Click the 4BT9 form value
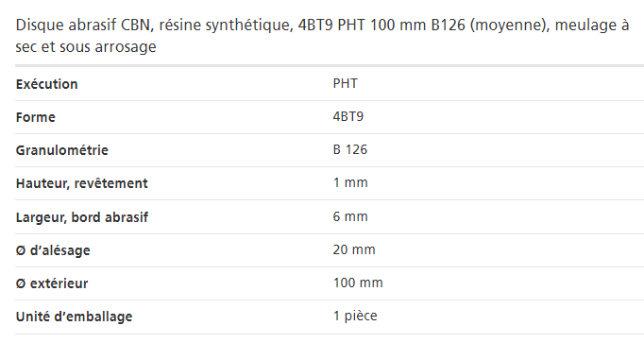 347,116
